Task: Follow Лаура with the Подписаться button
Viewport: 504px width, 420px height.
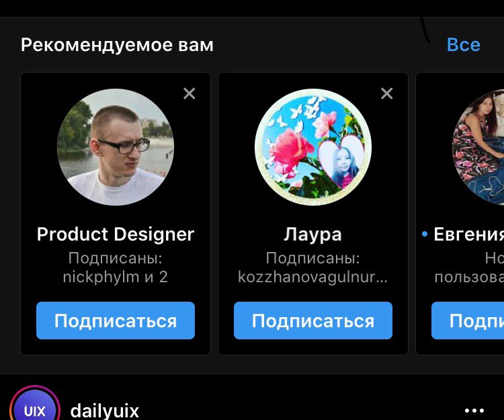Action: [313, 321]
